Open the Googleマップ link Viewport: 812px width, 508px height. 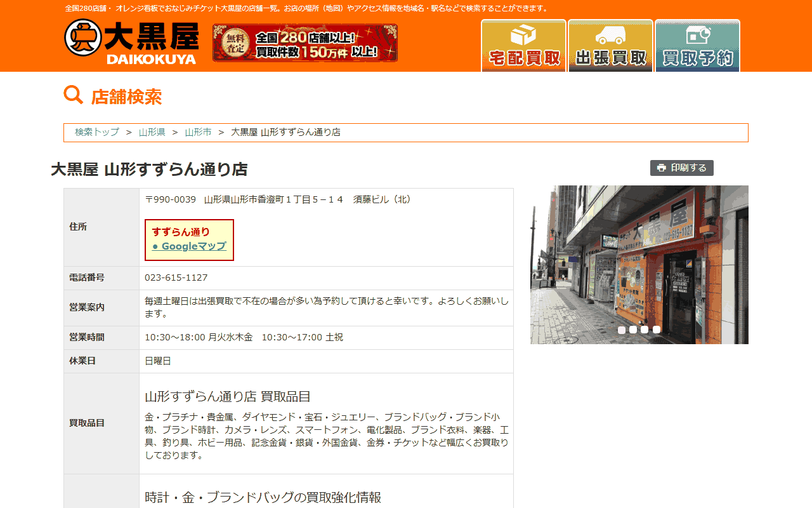[189, 246]
